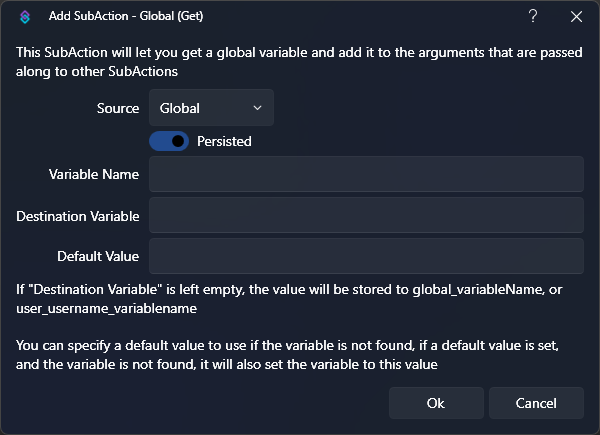
Task: Click the Streamer.bot logo in title bar
Action: pos(25,16)
